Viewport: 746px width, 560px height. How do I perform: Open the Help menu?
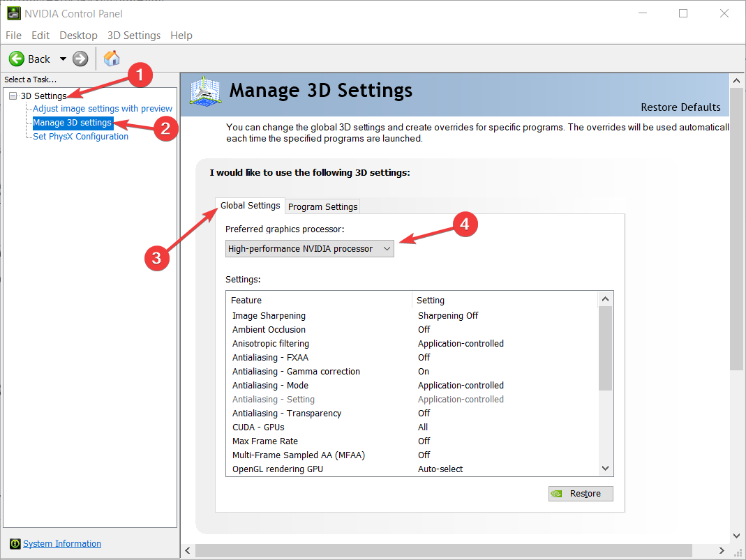tap(181, 36)
